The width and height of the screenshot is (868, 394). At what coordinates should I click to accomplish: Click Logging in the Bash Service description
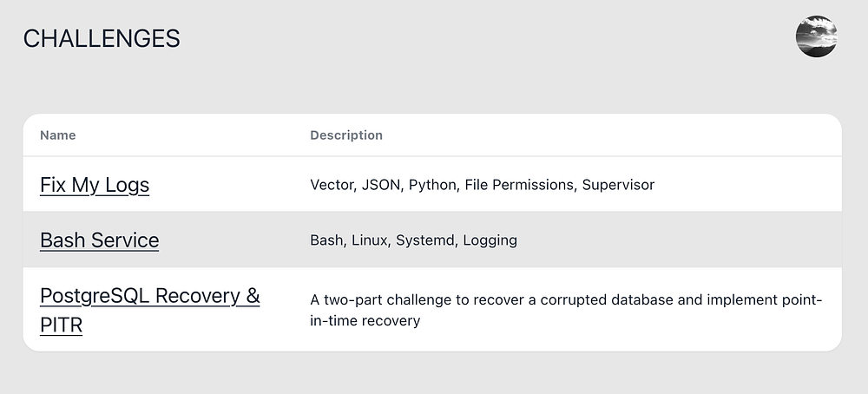coord(490,240)
